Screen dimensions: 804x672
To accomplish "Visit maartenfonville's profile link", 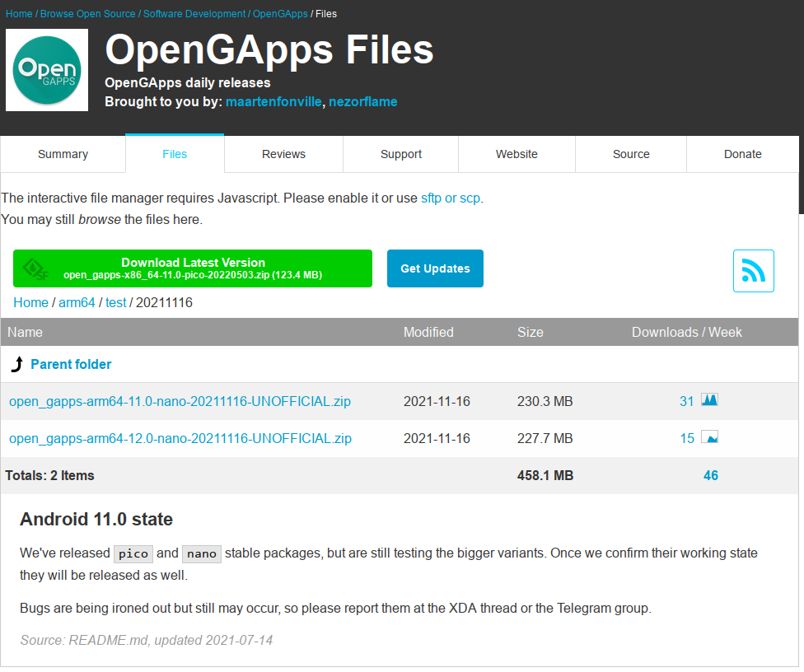I will point(273,101).
